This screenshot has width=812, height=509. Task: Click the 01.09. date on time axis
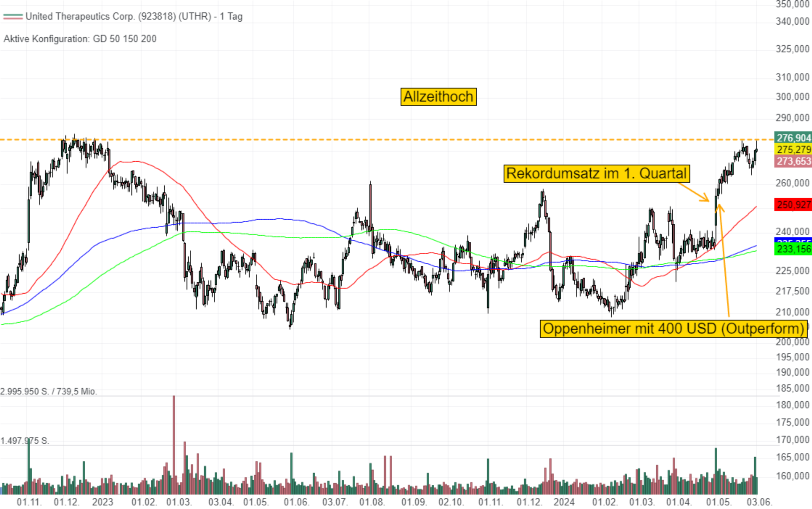414,502
